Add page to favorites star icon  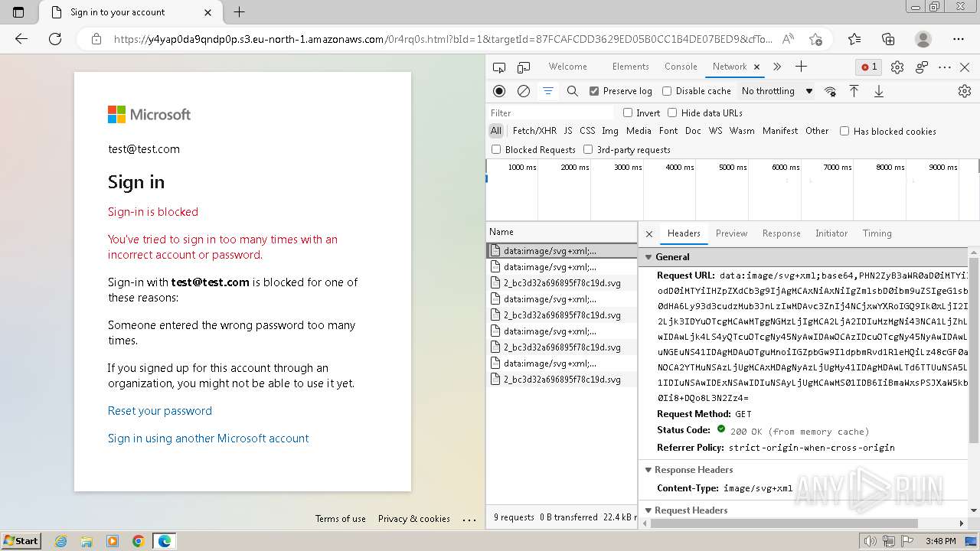pyautogui.click(x=815, y=39)
